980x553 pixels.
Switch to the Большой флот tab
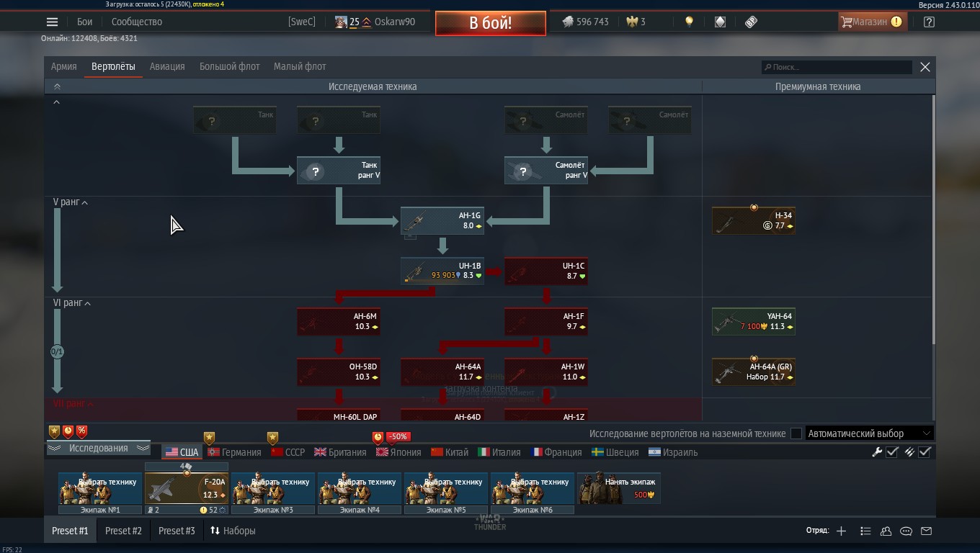coord(229,66)
